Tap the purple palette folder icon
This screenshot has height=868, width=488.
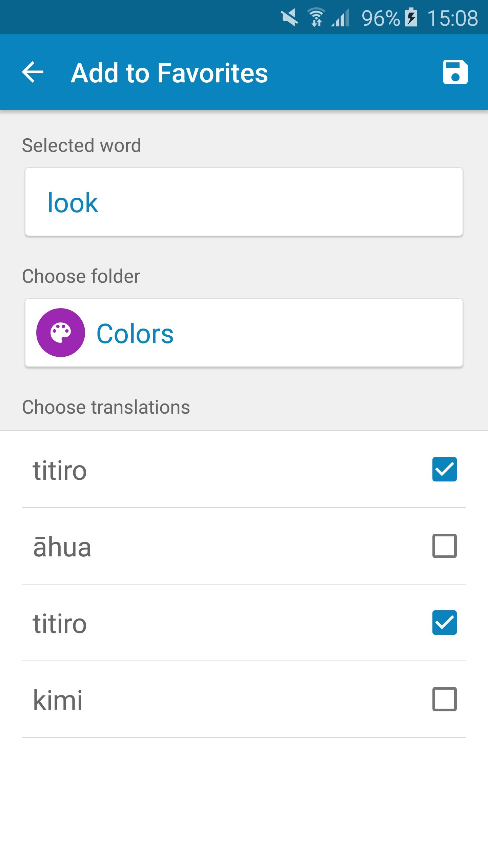[x=61, y=333]
